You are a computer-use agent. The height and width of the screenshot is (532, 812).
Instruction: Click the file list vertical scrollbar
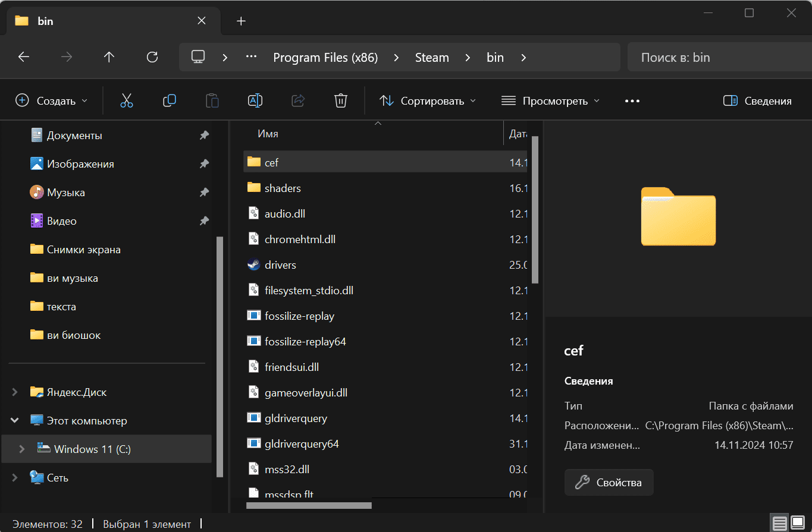(535, 209)
